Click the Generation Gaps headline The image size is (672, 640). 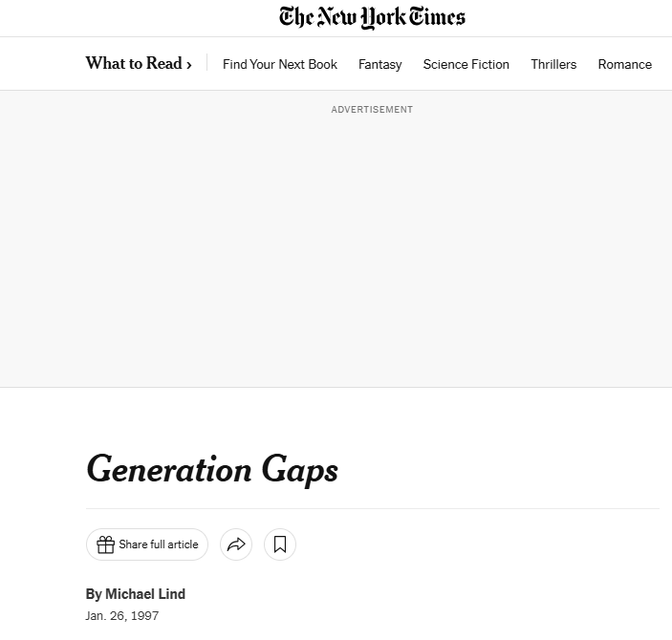pyautogui.click(x=212, y=470)
